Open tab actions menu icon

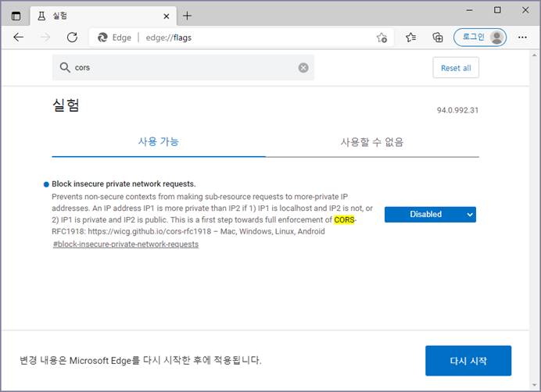tap(16, 16)
